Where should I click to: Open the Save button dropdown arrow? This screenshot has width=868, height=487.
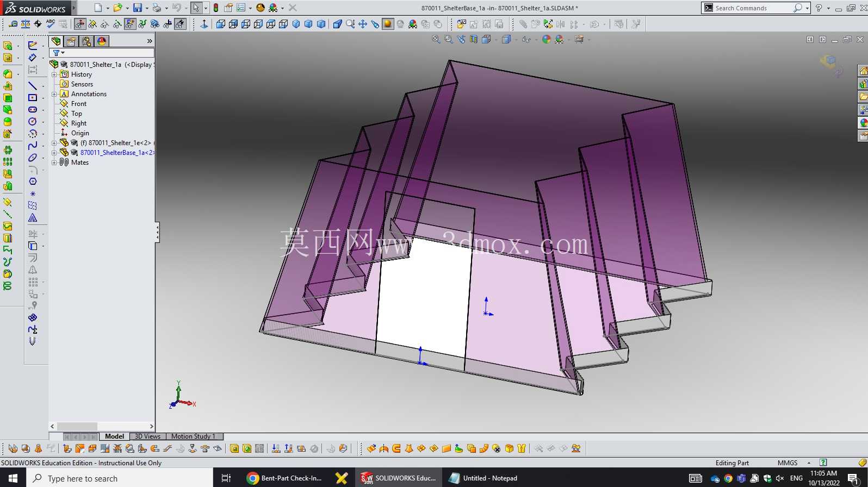click(x=147, y=8)
